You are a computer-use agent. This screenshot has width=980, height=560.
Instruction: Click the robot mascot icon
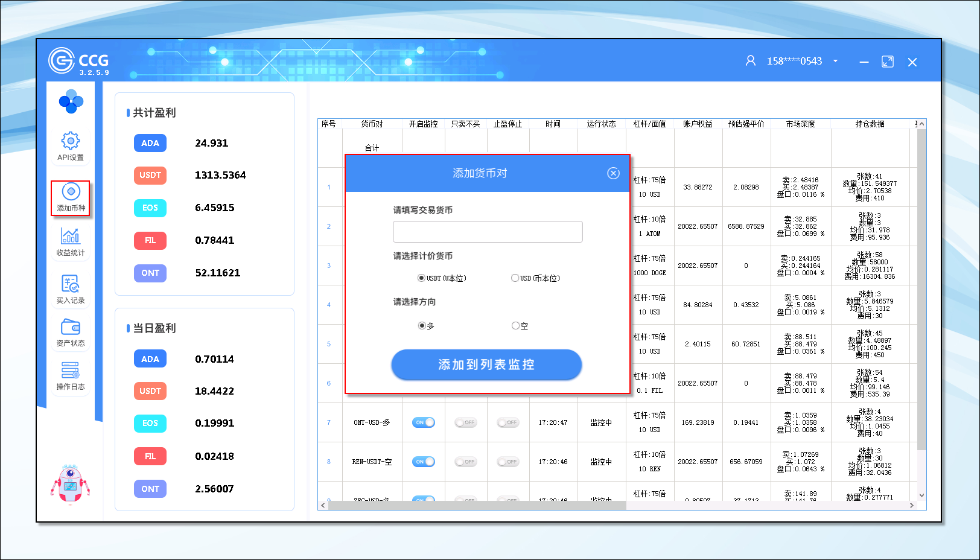click(x=71, y=483)
